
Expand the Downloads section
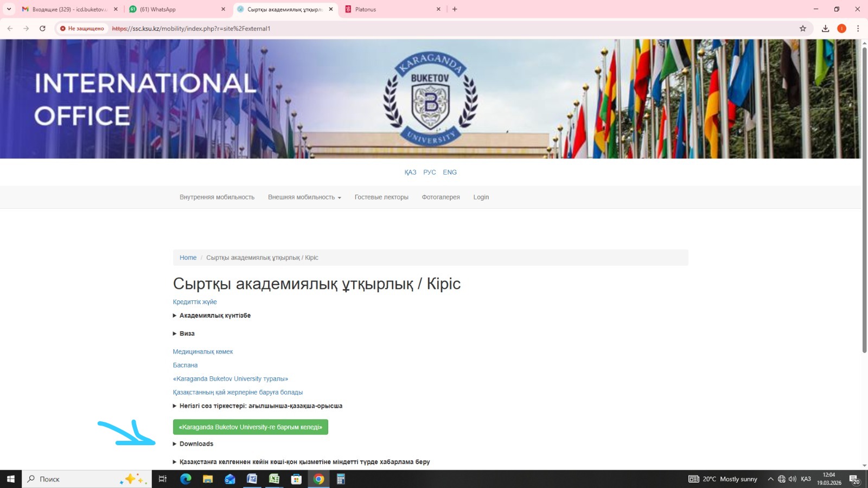[x=196, y=444]
